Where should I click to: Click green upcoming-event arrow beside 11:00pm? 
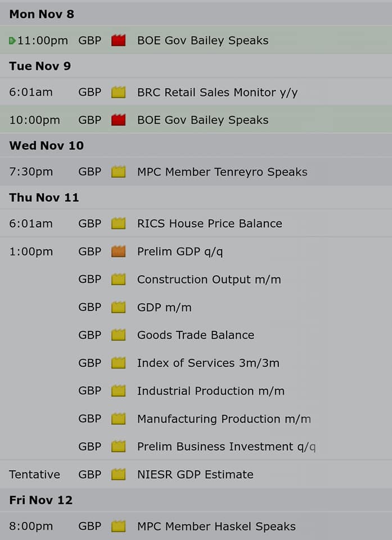click(x=12, y=41)
